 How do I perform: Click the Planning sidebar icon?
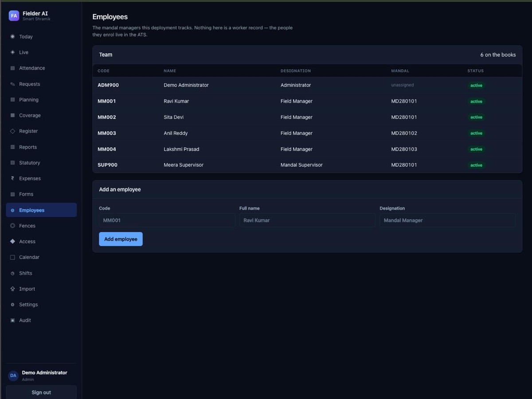coord(12,100)
